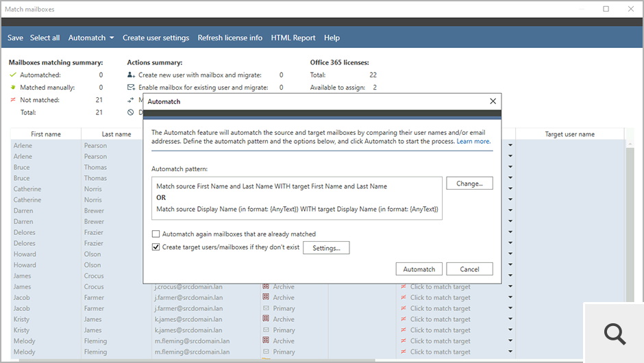The width and height of the screenshot is (644, 363).
Task: Follow the Learn more link
Action: tap(473, 141)
